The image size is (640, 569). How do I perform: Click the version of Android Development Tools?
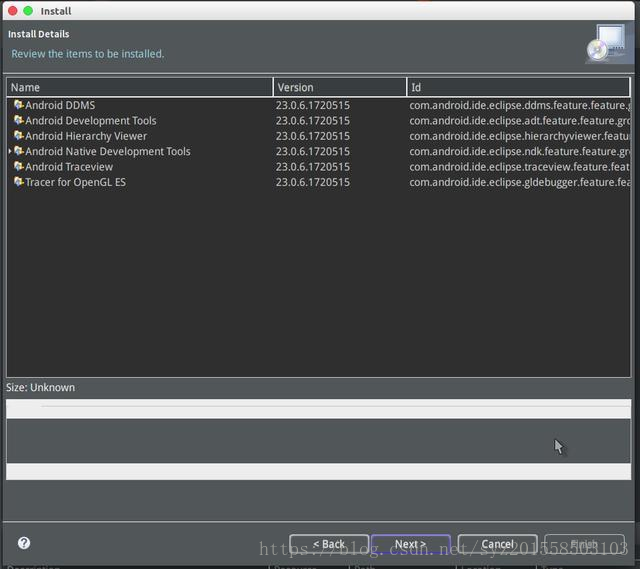313,121
